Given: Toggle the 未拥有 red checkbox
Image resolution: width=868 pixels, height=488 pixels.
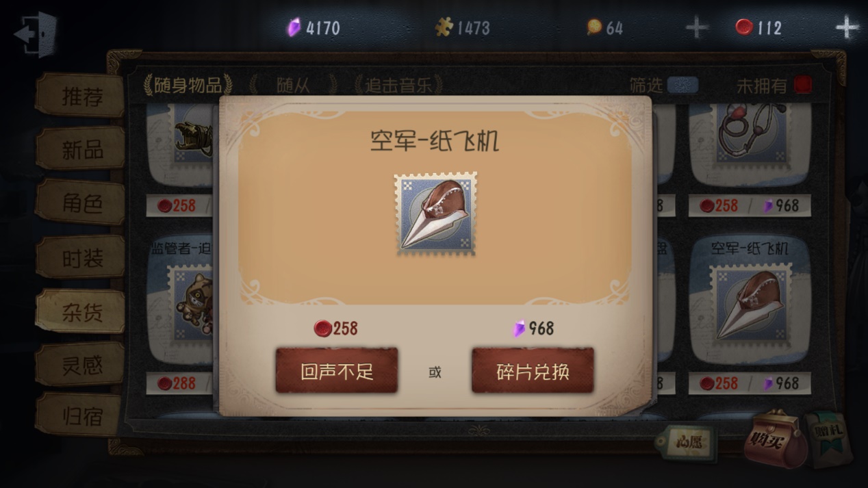Looking at the screenshot, I should (803, 85).
